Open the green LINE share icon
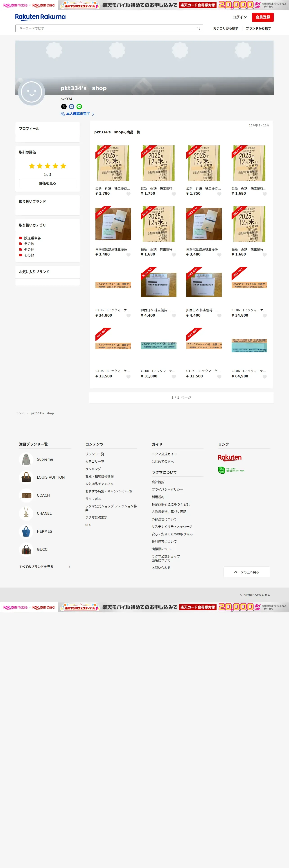This screenshot has width=289, height=868. coord(79,107)
